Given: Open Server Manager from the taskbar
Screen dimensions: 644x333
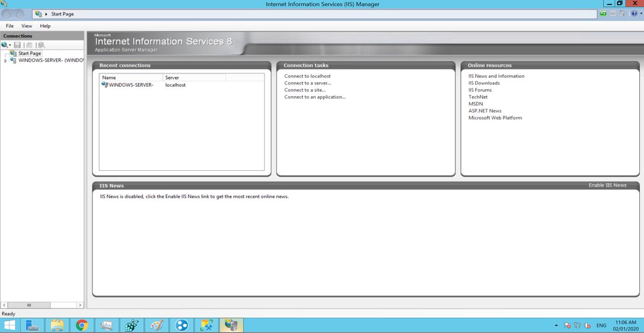Looking at the screenshot, I should (32, 325).
